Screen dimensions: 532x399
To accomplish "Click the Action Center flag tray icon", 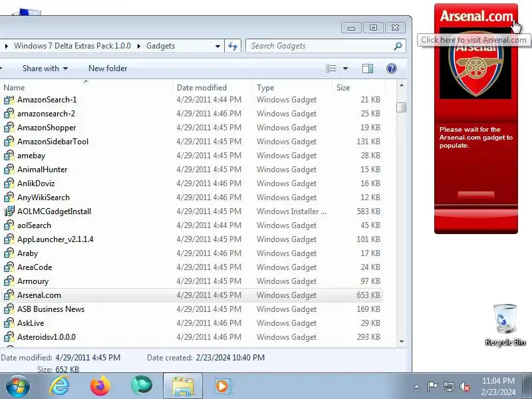I will 432,386.
